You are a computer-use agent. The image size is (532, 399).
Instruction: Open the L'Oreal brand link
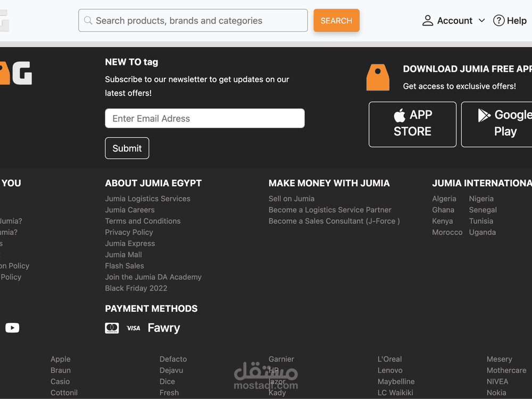point(389,359)
